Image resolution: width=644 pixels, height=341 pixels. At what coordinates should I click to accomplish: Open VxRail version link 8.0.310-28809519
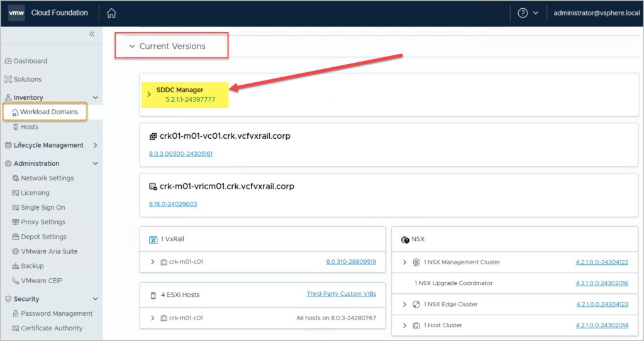click(351, 262)
